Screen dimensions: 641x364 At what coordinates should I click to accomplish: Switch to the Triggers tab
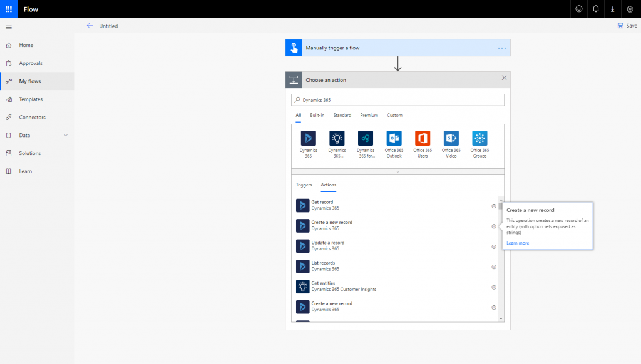(x=304, y=185)
